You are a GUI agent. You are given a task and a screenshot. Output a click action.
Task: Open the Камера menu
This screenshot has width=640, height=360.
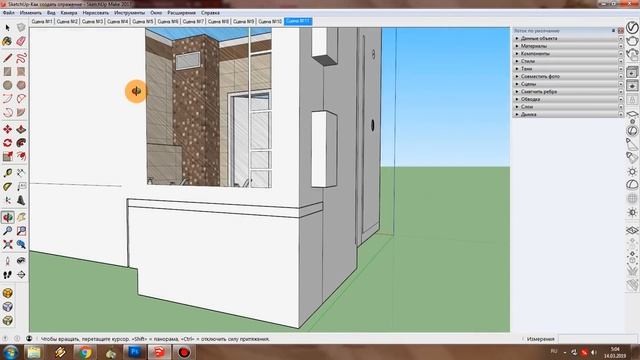pos(69,13)
